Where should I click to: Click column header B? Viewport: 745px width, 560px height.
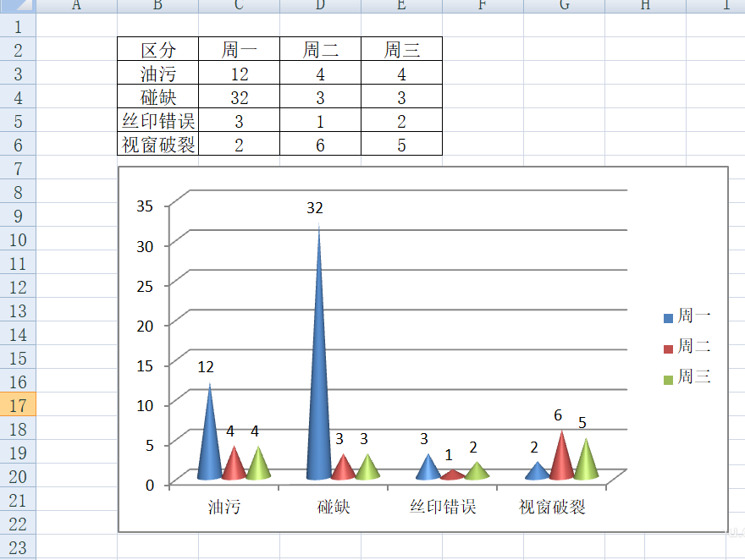(x=156, y=7)
